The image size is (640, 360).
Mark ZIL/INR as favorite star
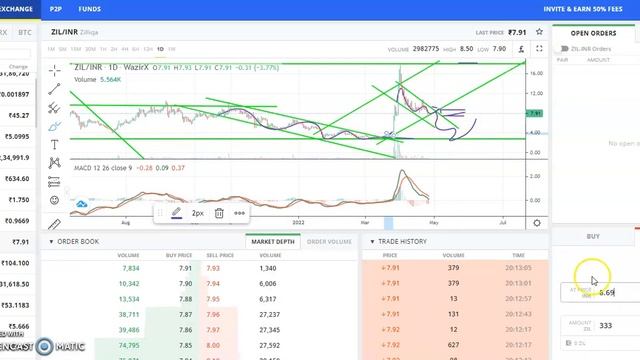pyautogui.click(x=539, y=32)
